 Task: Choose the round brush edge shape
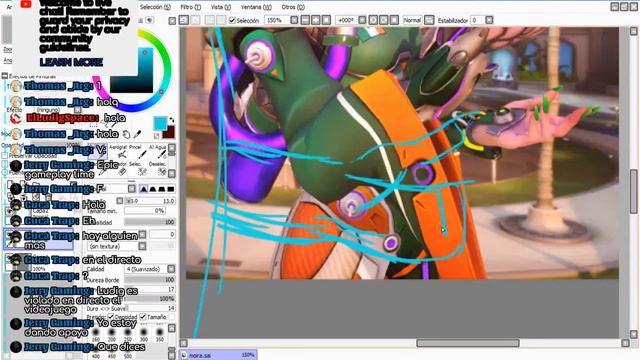tap(153, 189)
